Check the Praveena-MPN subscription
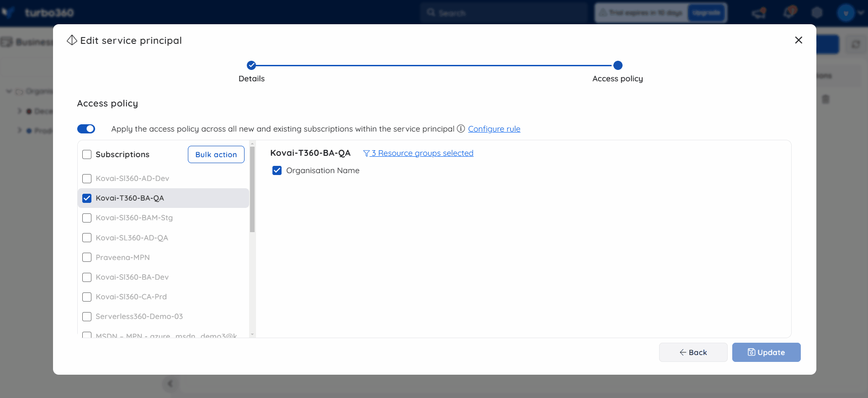Screen dimensions: 868x398 tap(87, 257)
